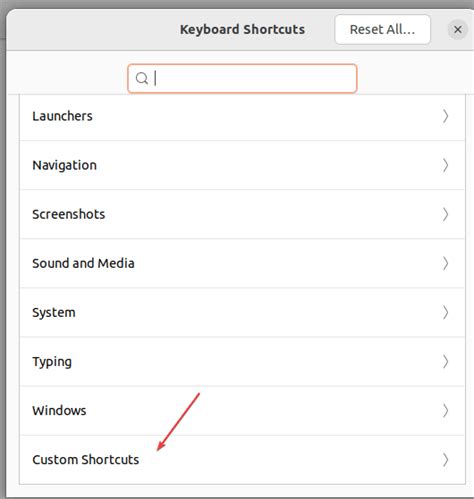The width and height of the screenshot is (474, 499).
Task: Select Sound and Media row
Action: [242, 263]
